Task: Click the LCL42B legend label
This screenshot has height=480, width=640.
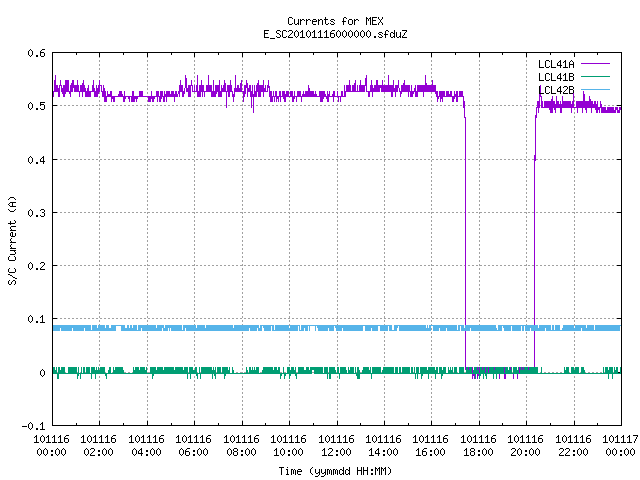Action: (x=556, y=90)
